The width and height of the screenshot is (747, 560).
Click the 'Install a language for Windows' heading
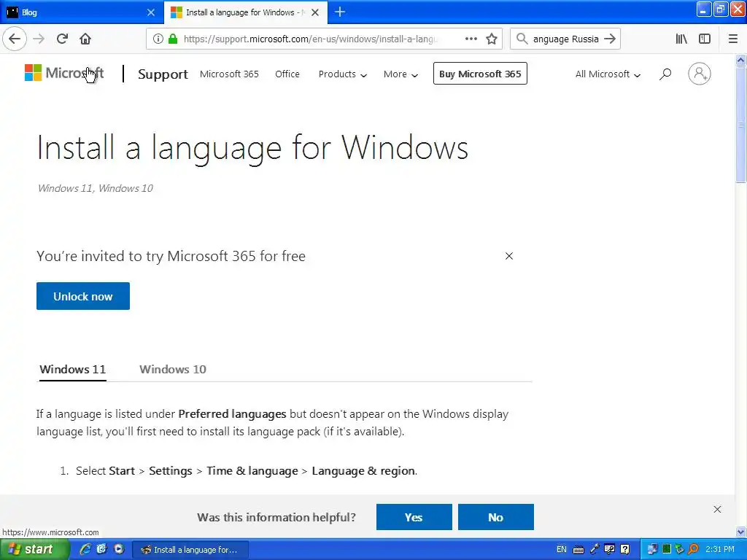252,147
